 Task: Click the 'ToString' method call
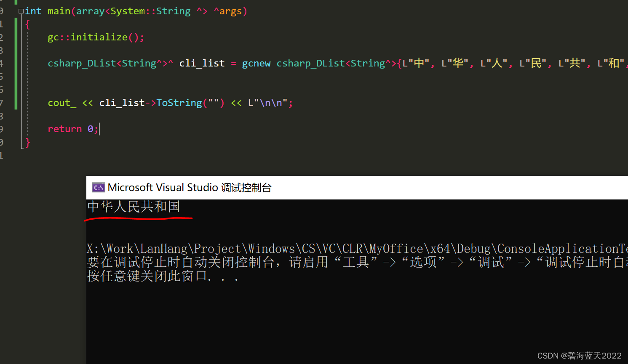click(179, 103)
